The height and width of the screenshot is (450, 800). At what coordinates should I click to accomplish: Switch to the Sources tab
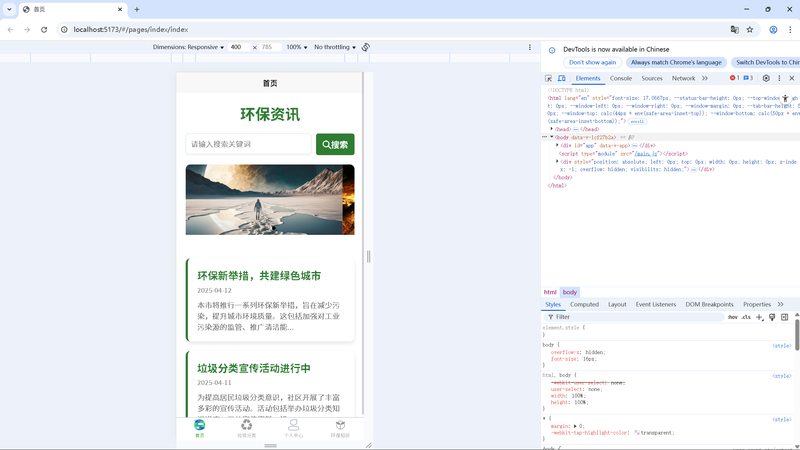(652, 78)
